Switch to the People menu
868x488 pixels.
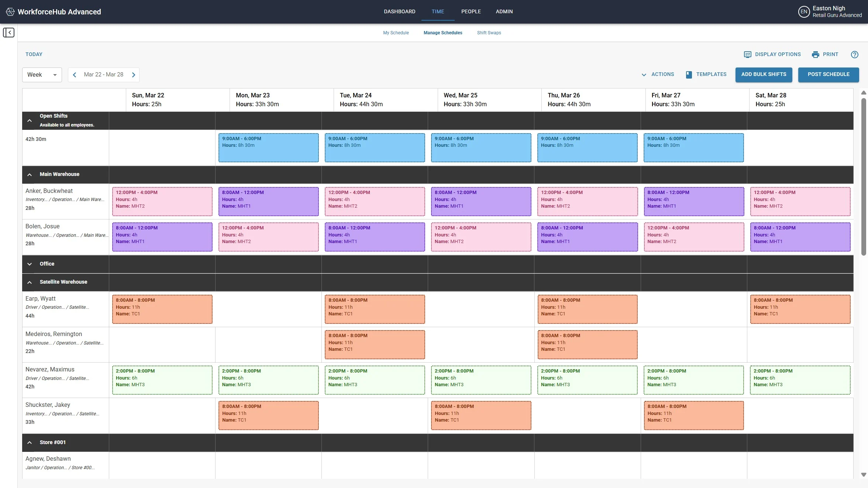471,12
